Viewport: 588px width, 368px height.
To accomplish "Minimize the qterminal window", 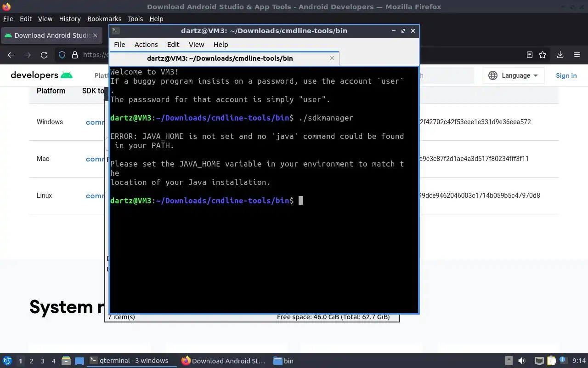I will pyautogui.click(x=393, y=30).
